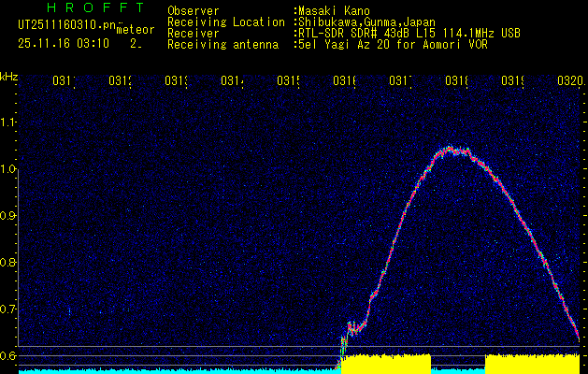The width and height of the screenshot is (588, 374).
Task: Click the Receiving Location field label
Action: (226, 22)
